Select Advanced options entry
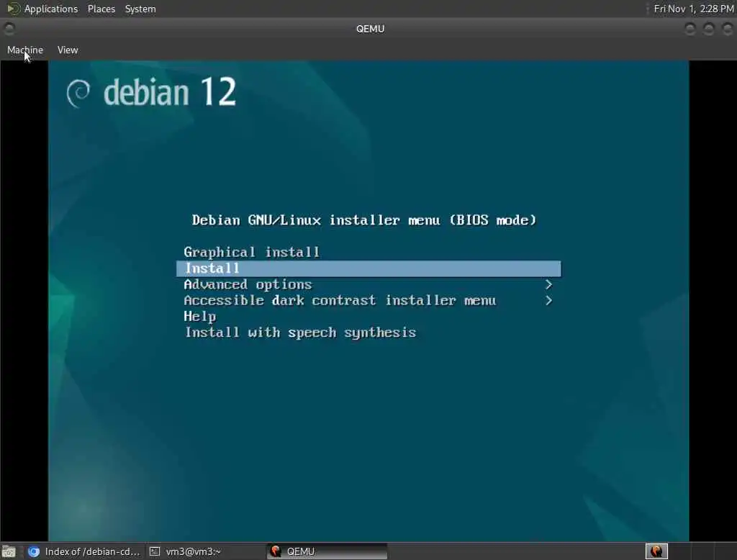This screenshot has width=737, height=560. (248, 284)
